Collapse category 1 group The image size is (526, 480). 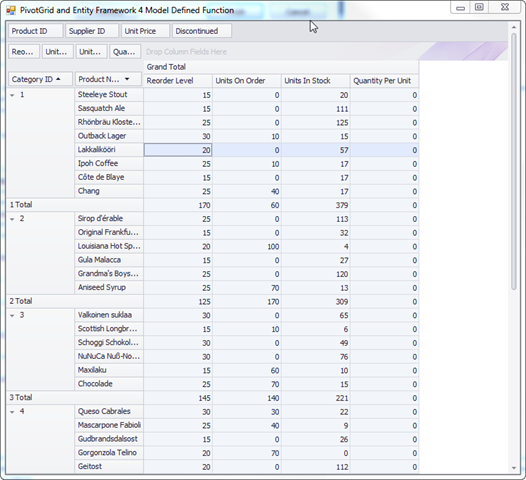pyautogui.click(x=12, y=95)
